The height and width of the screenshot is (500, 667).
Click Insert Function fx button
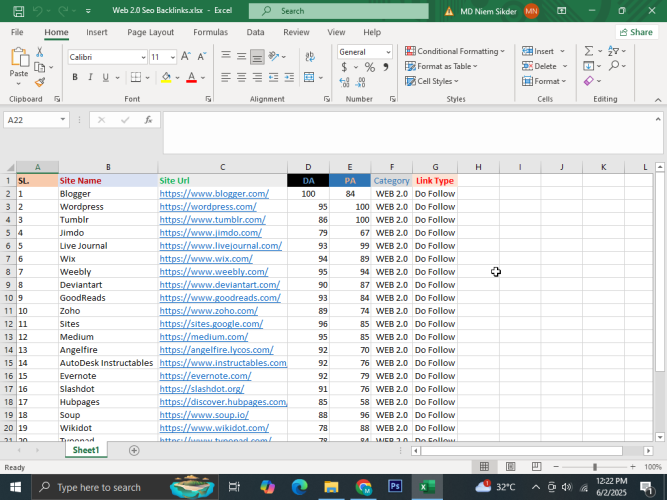[148, 120]
